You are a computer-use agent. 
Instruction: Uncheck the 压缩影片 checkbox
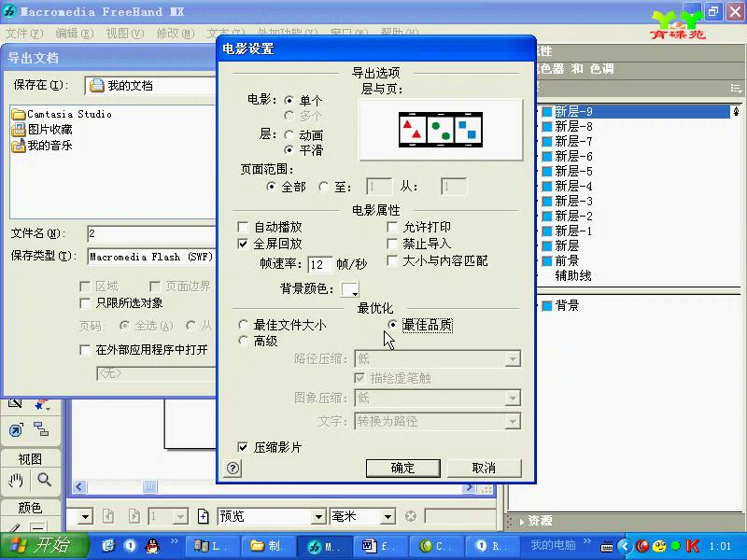[x=243, y=447]
